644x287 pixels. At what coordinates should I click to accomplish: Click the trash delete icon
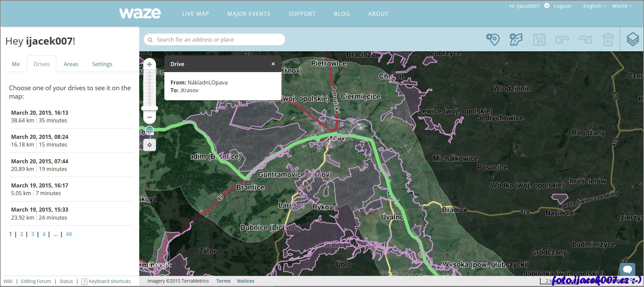tap(608, 40)
